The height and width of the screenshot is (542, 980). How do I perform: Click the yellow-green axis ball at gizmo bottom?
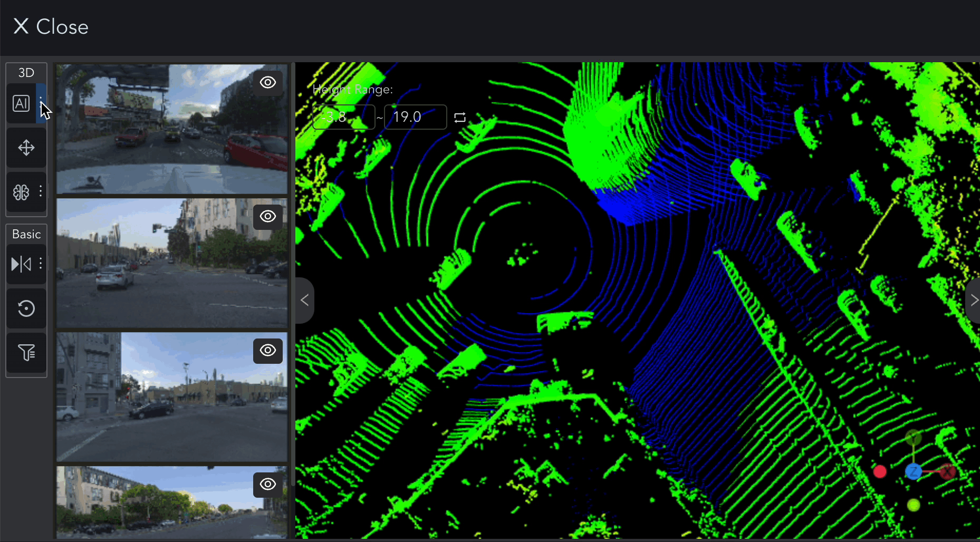point(914,505)
